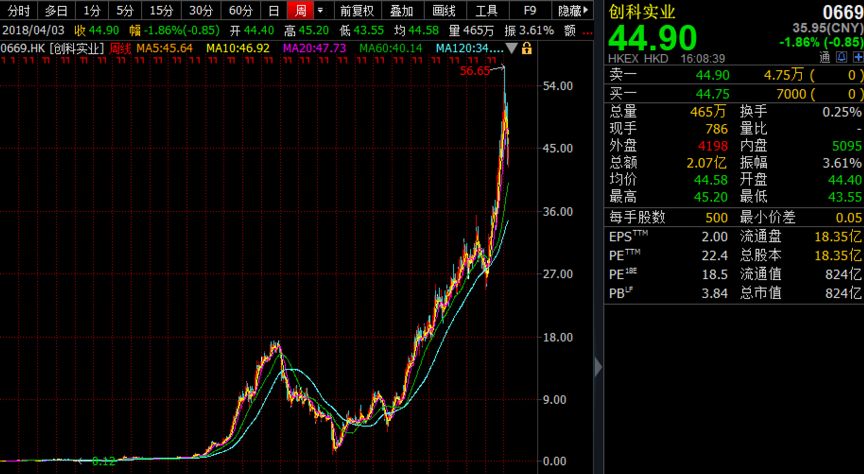Screen dimensions: 864x474
Task: Select the 30分 period tab
Action: pyautogui.click(x=201, y=10)
